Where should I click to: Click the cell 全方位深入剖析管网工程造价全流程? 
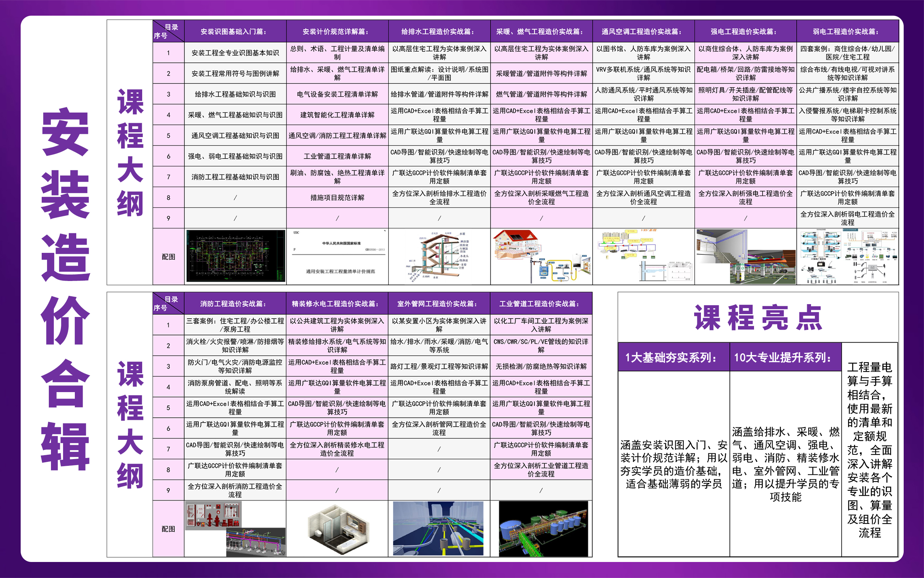[439, 428]
